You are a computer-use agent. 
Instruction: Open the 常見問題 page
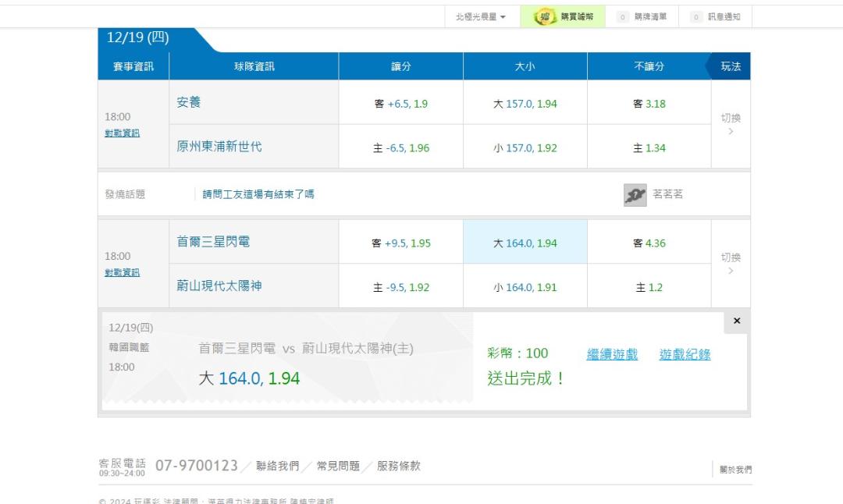tap(338, 466)
